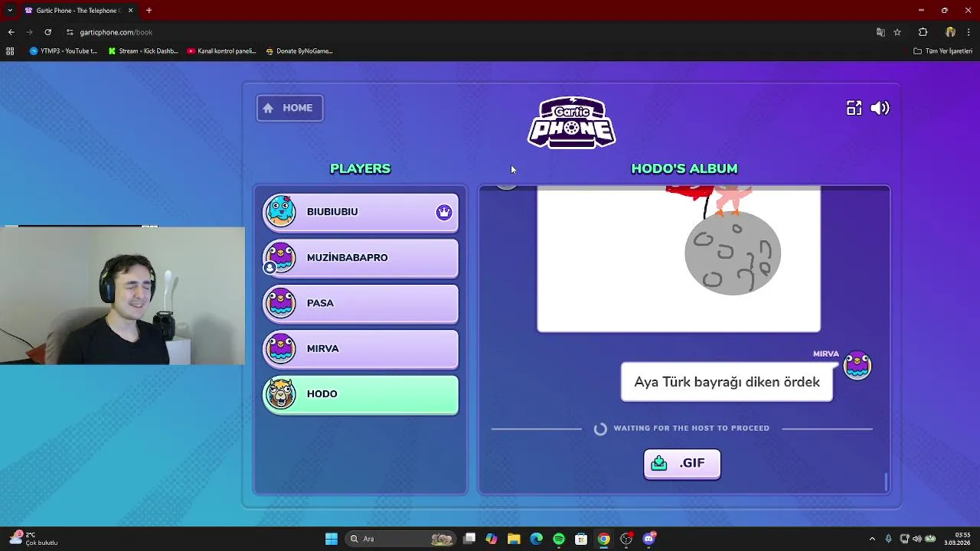Image resolution: width=980 pixels, height=551 pixels.
Task: Mute the game sound speaker icon
Action: [880, 108]
